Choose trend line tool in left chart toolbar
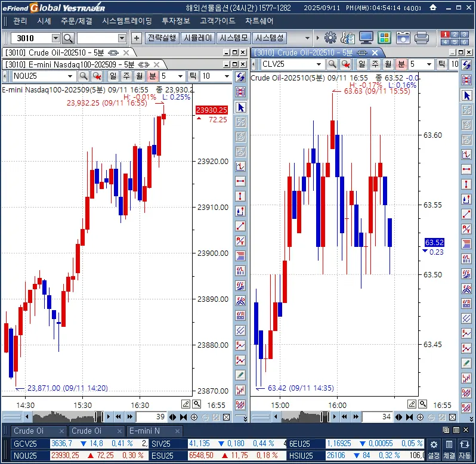 240,226
